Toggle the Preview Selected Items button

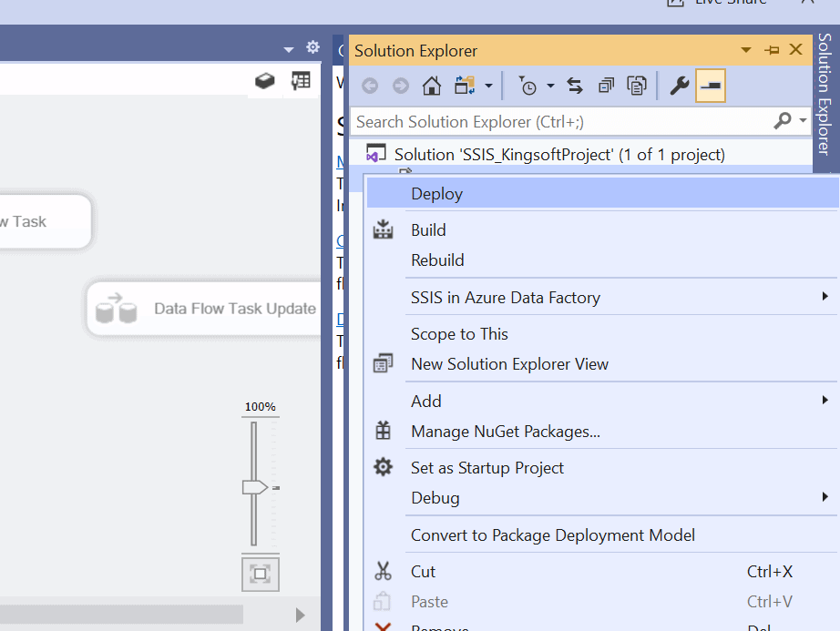(x=711, y=86)
